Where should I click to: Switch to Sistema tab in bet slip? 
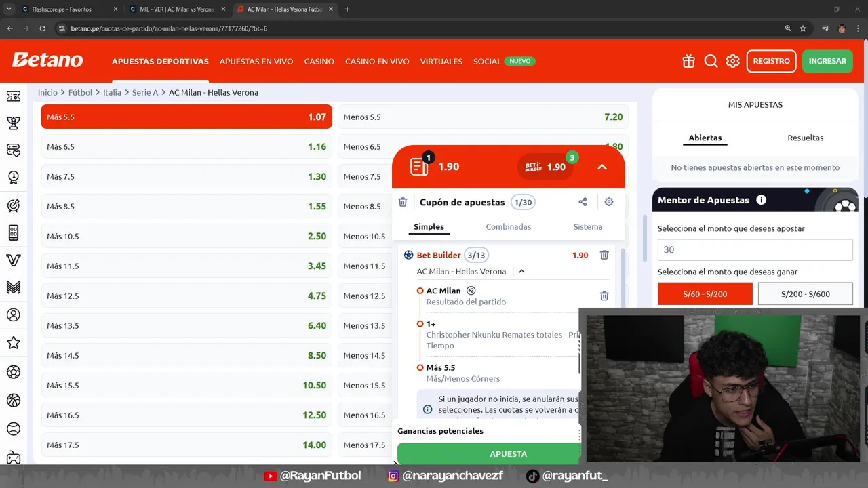(588, 227)
